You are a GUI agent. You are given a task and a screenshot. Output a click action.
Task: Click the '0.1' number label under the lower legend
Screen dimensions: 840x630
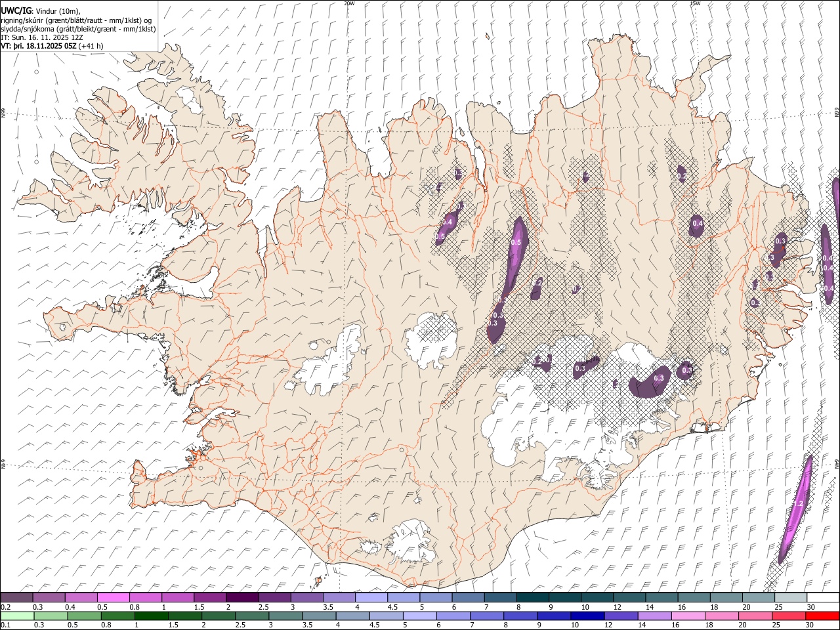pos(5,625)
